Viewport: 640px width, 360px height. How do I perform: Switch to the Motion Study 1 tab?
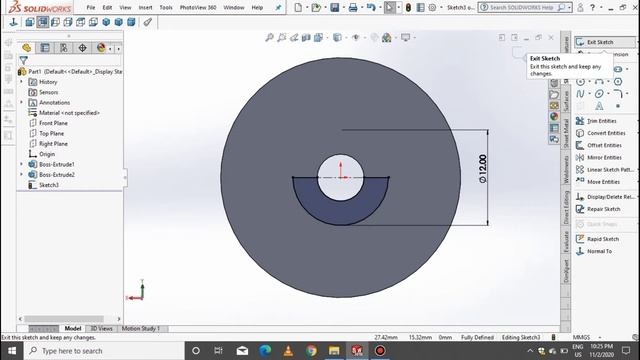point(140,329)
